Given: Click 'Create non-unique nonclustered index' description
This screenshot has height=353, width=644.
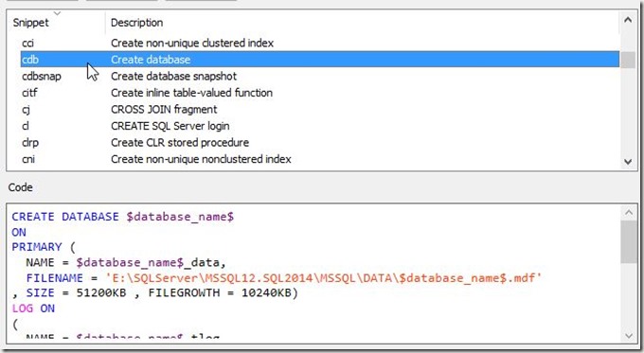Looking at the screenshot, I should [201, 159].
